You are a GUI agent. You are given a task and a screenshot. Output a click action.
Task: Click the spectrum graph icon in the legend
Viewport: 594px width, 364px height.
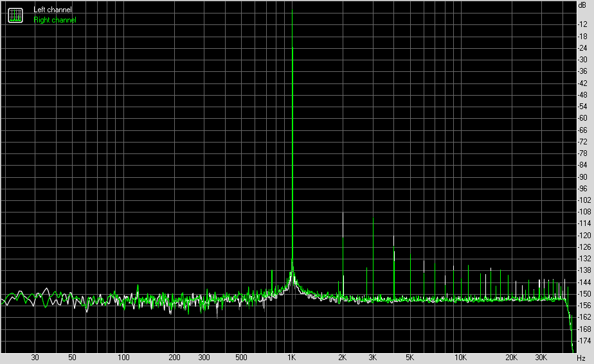pos(15,15)
